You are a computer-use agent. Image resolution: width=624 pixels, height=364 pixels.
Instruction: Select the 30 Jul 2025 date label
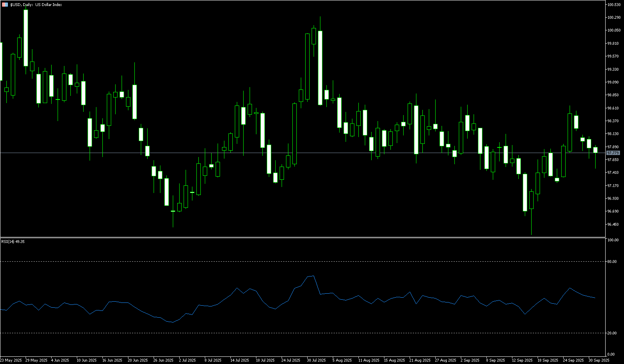click(316, 360)
